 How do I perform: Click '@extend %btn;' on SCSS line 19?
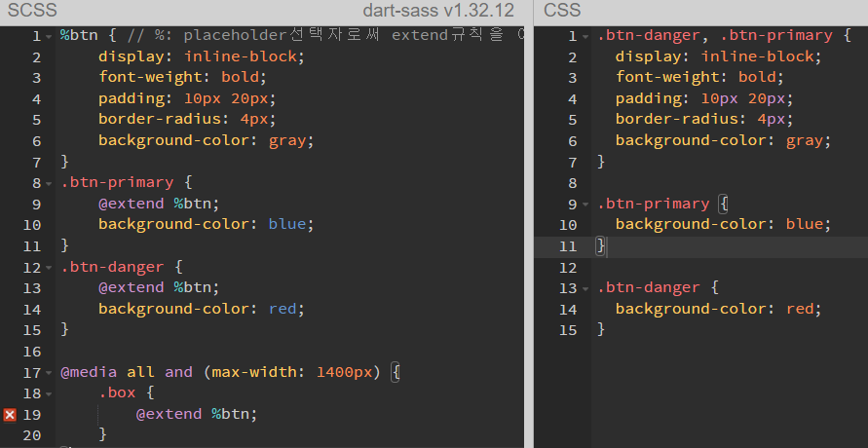[x=197, y=414]
